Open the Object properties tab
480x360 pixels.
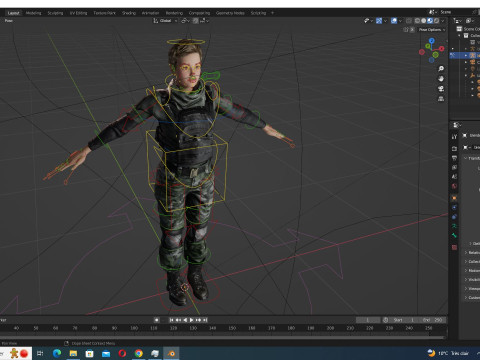pos(454,198)
